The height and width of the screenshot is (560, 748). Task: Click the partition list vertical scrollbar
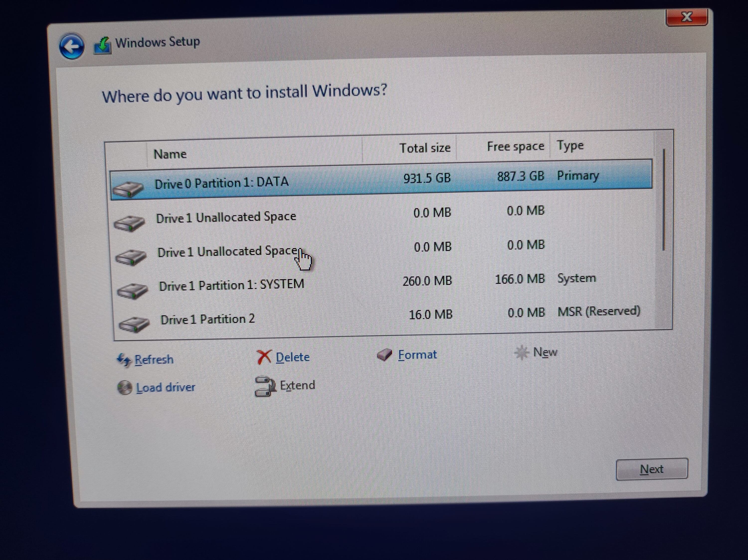[664, 200]
